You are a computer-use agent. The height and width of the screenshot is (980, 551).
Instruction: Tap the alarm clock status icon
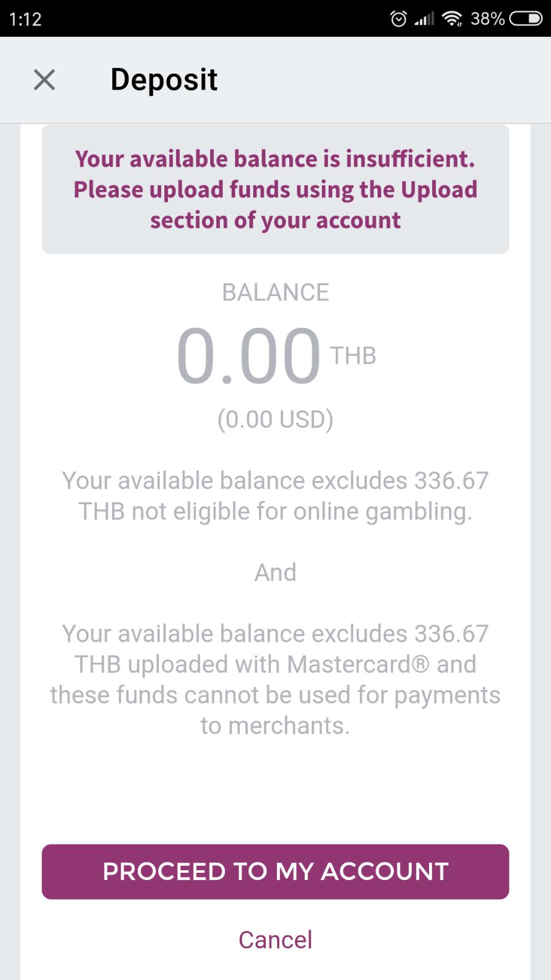[x=398, y=19]
